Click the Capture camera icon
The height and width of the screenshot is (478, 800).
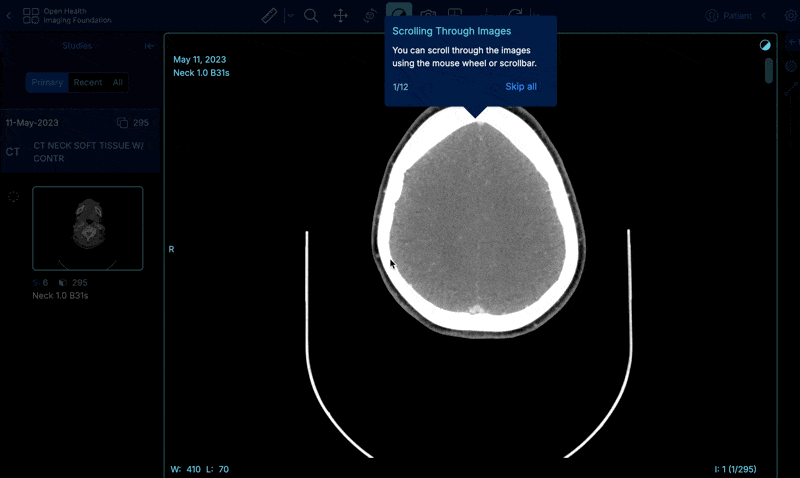click(x=428, y=16)
